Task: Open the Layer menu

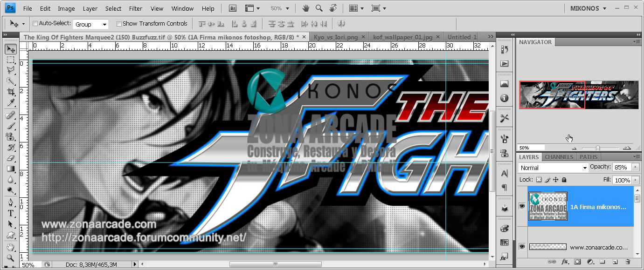Action: [90, 8]
